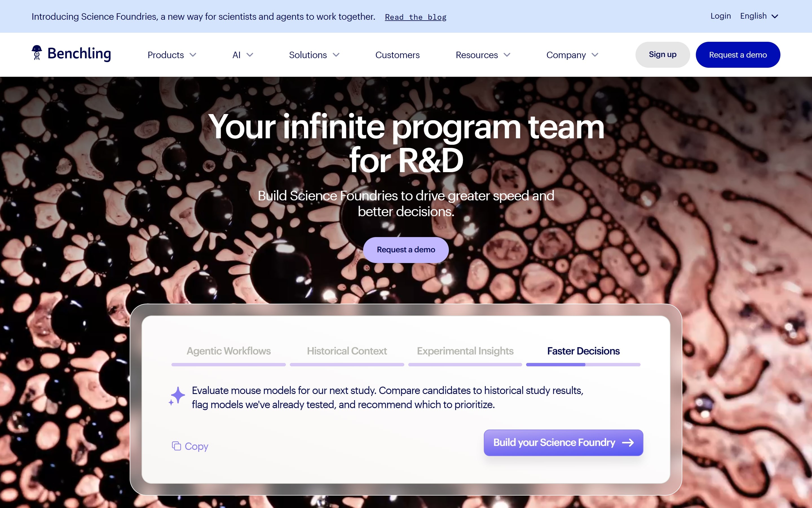Image resolution: width=812 pixels, height=508 pixels.
Task: Expand the Company dropdown
Action: [572, 55]
